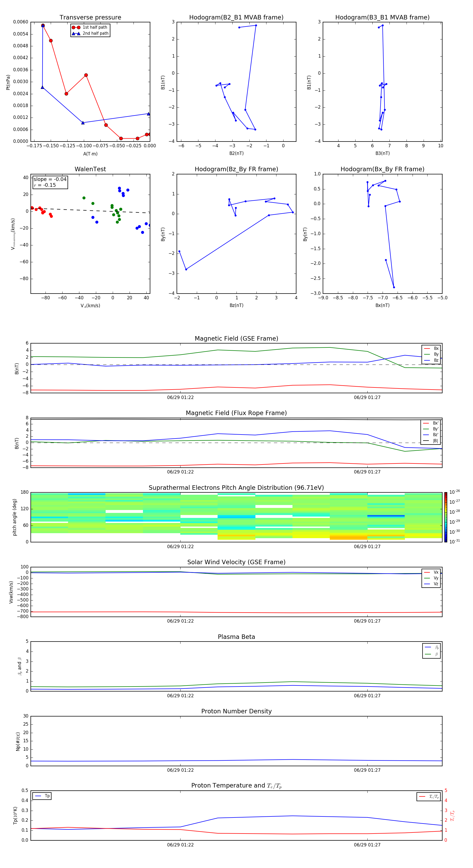Image resolution: width=473 pixels, height=868 pixels.
Task: Click the 'WalenTest' plot title
Action: [90, 169]
